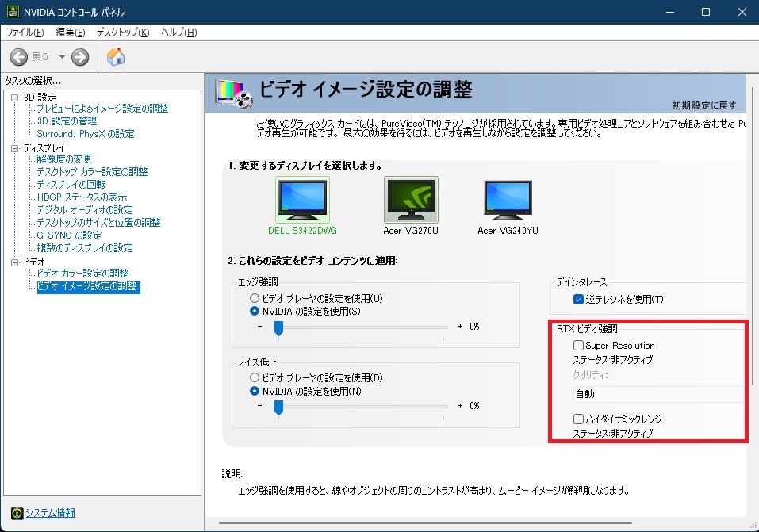Close the NVIDIA Control Panel window
The image size is (759, 532).
742,12
